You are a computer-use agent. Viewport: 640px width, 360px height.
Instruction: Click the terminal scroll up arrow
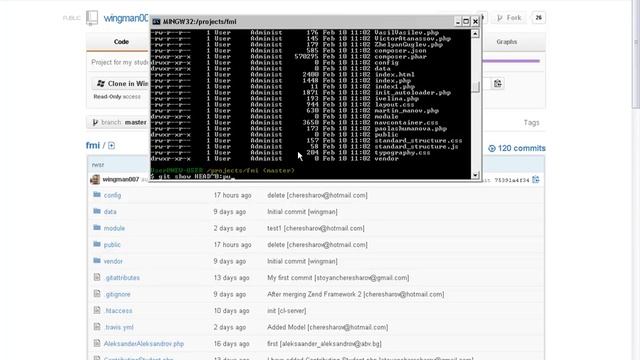[475, 34]
